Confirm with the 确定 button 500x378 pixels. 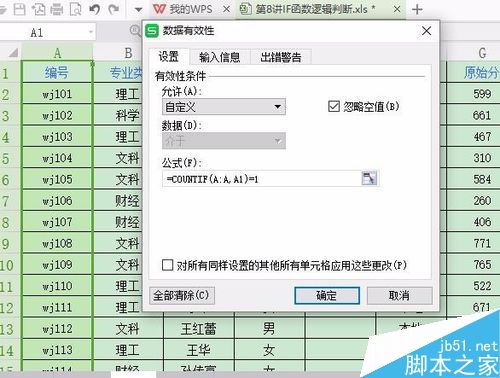327,295
